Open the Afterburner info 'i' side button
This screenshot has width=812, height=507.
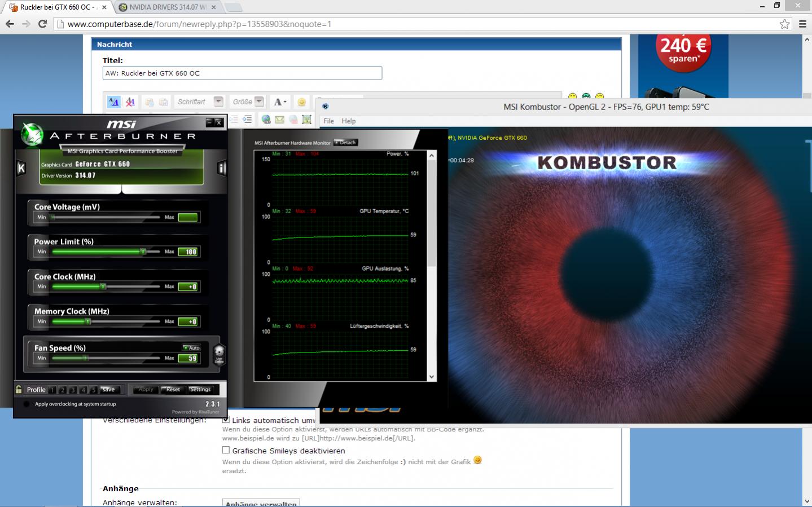[x=222, y=168]
